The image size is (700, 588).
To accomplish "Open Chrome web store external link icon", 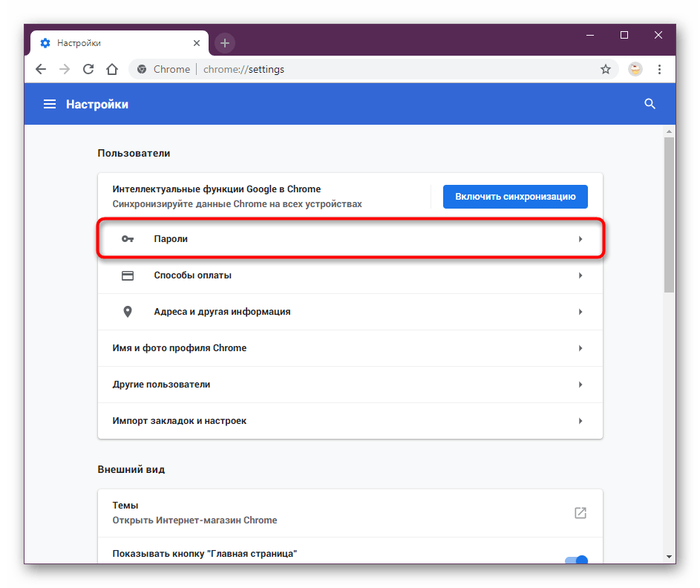I will 580,512.
